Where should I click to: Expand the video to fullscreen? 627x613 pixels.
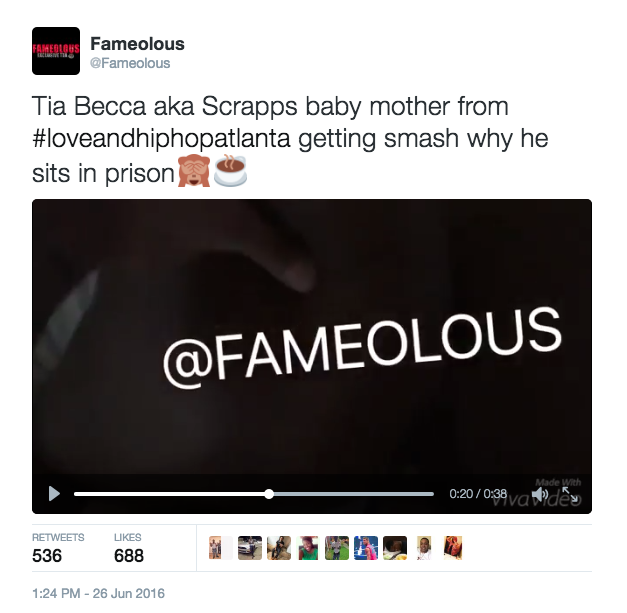point(570,494)
